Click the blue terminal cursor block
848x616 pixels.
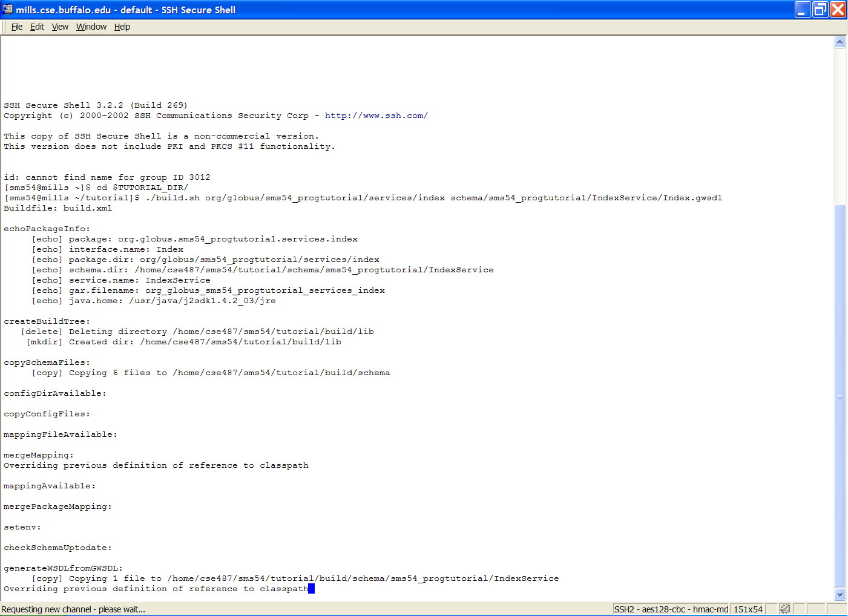point(311,589)
